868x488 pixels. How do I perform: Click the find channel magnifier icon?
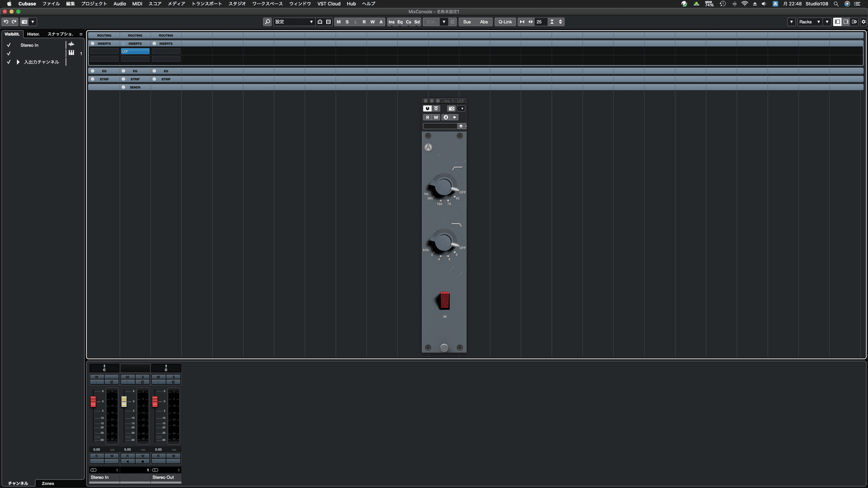267,22
